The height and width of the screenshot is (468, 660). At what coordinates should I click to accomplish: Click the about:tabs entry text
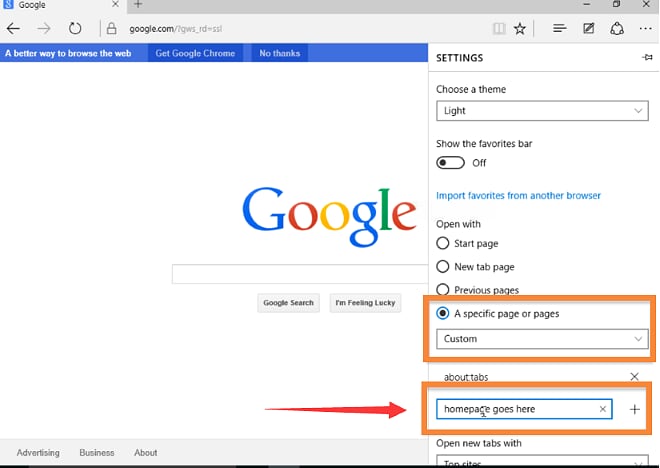click(x=466, y=377)
